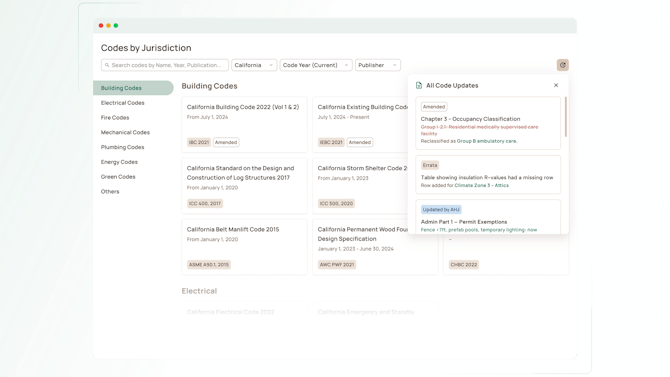Open the insulation R-values errata update
Screen dimensions: 670x377
point(488,174)
